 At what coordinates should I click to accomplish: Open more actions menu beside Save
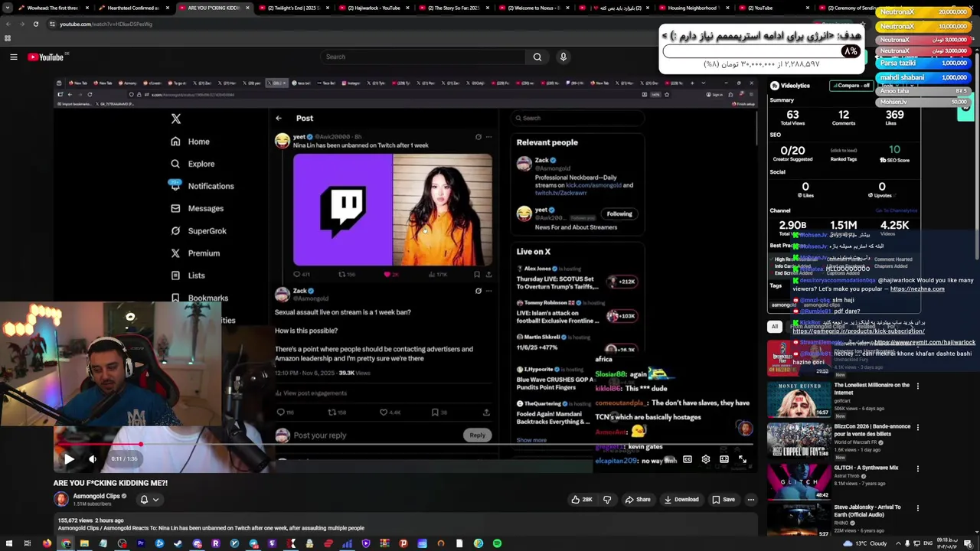[751, 500]
